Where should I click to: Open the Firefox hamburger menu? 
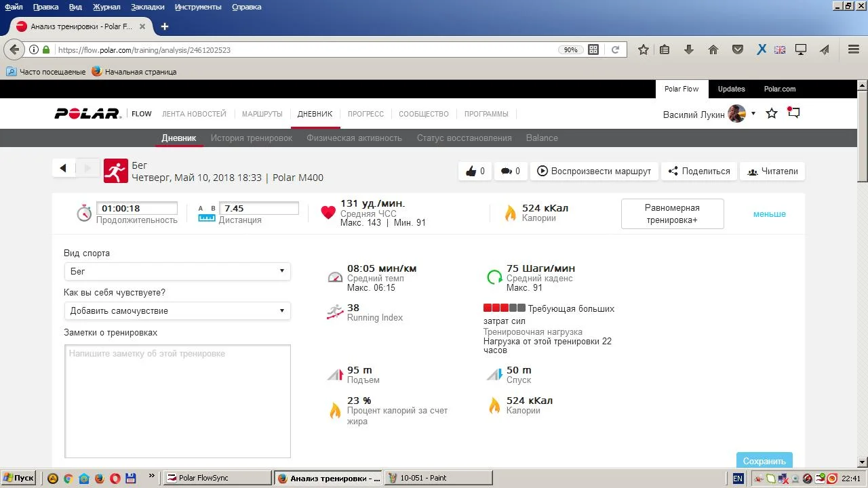pyautogui.click(x=854, y=49)
